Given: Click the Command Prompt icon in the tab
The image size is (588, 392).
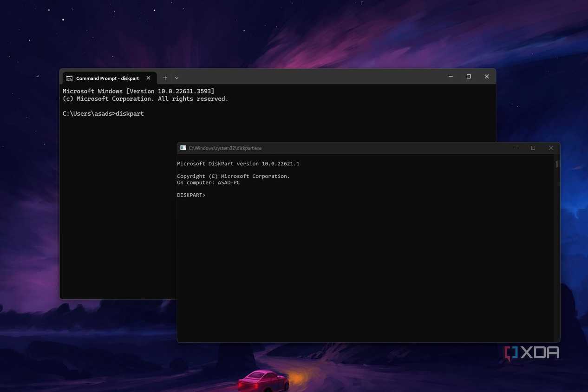Looking at the screenshot, I should [69, 78].
